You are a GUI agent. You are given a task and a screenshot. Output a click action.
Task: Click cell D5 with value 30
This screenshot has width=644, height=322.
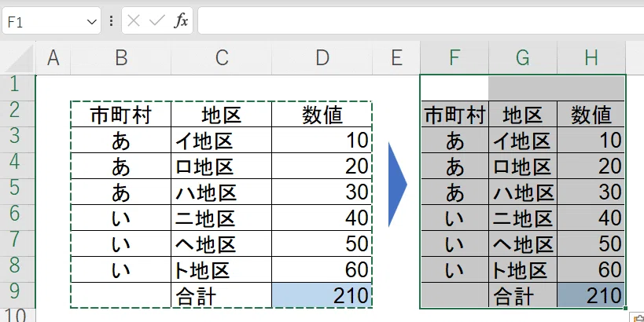(322, 192)
